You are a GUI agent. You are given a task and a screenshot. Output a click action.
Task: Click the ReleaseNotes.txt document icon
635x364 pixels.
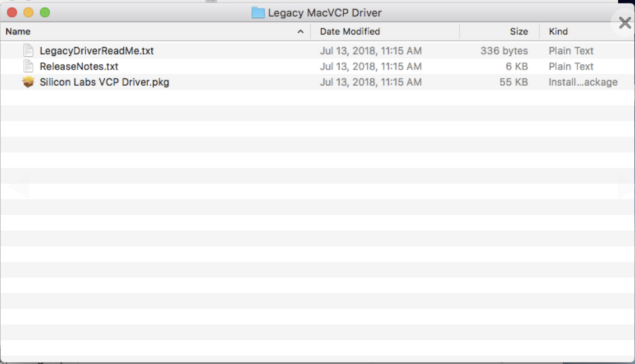[x=28, y=66]
